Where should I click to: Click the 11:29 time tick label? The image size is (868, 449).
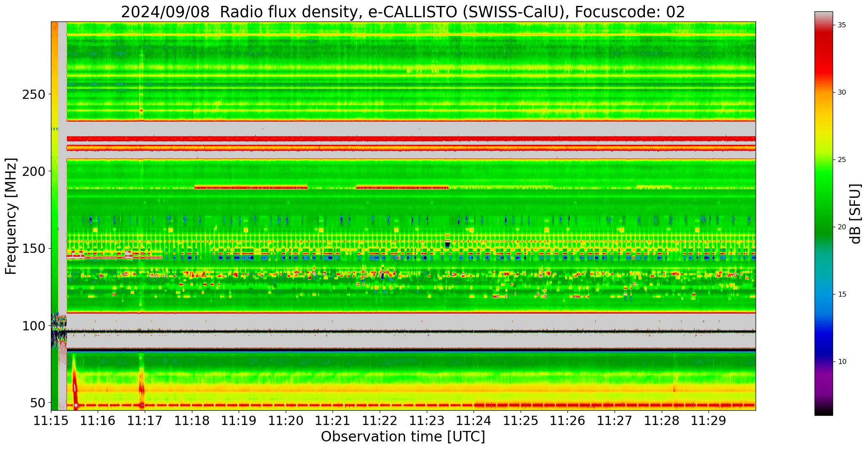click(709, 421)
